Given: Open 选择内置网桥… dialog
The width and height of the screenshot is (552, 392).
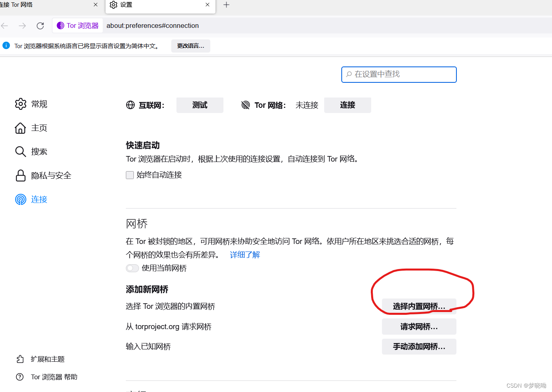Looking at the screenshot, I should point(419,306).
